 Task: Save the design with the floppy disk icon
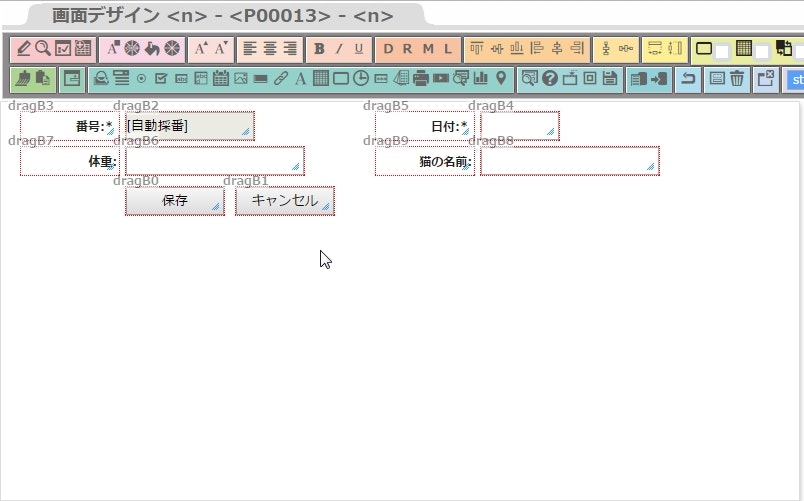point(610,79)
